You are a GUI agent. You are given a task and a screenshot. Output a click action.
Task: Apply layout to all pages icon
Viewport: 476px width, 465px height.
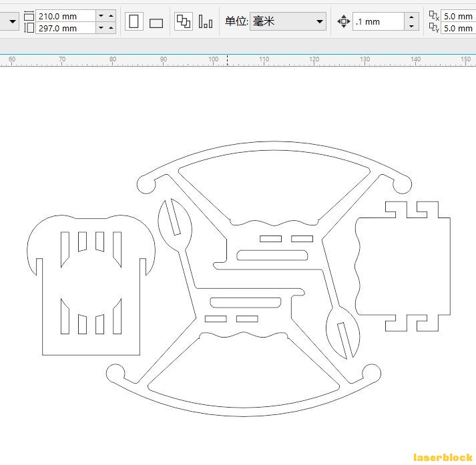[x=184, y=21]
